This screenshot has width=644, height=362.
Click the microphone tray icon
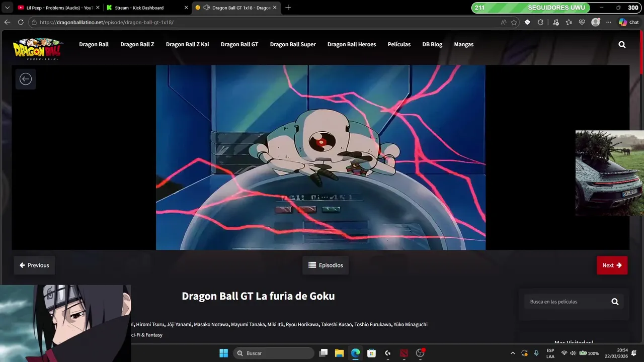coord(536,353)
